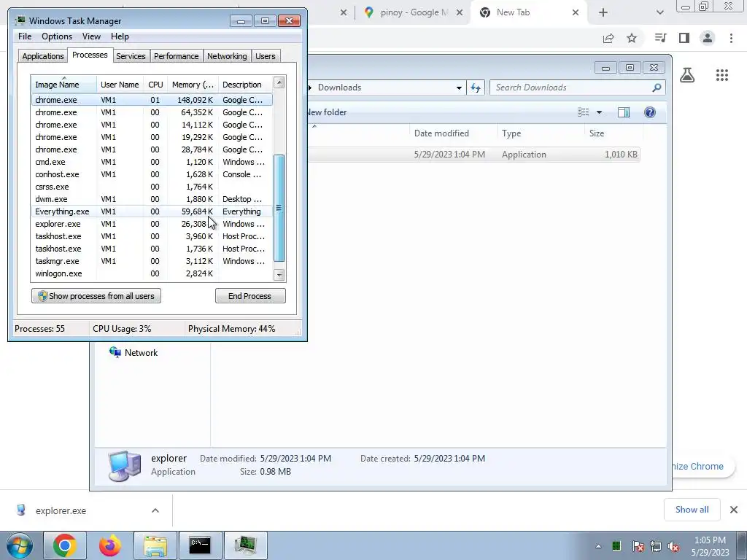
Task: Open Command Prompt taskbar icon
Action: 200,545
